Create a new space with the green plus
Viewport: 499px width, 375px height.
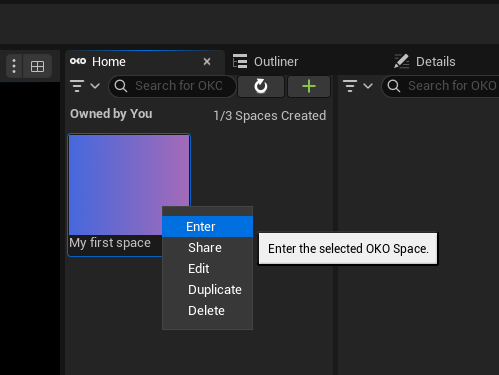pyautogui.click(x=309, y=86)
